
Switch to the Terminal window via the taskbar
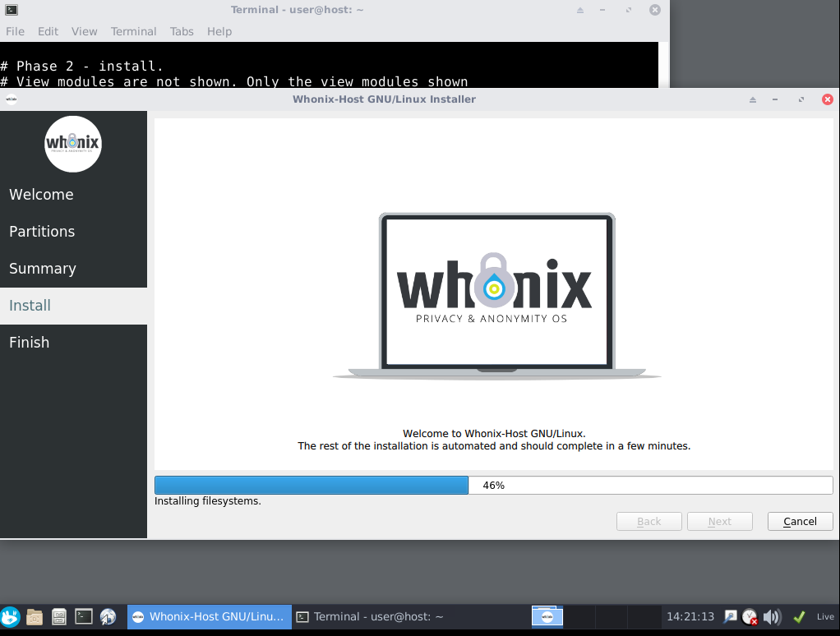(x=370, y=616)
